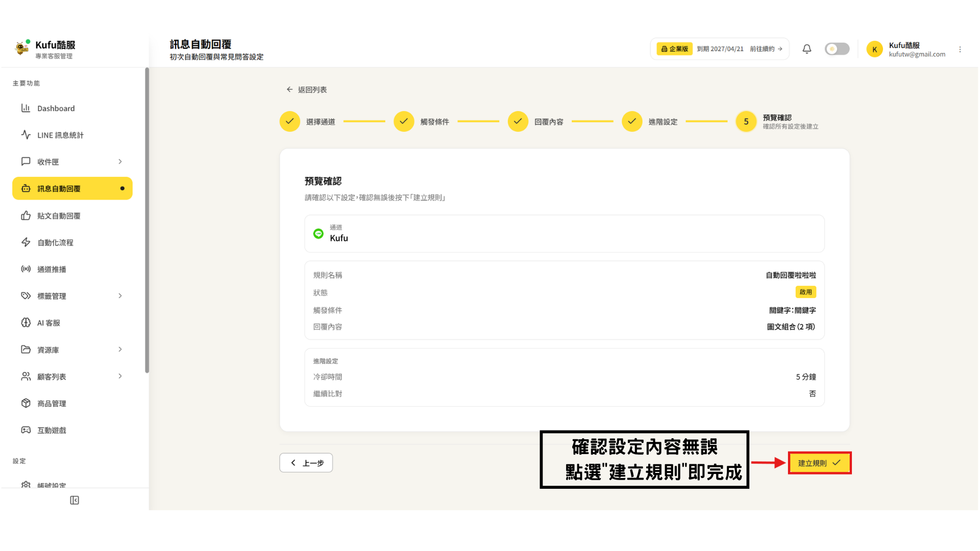Open the three-dot account menu
This screenshot has height=551, width=980.
pos(960,49)
